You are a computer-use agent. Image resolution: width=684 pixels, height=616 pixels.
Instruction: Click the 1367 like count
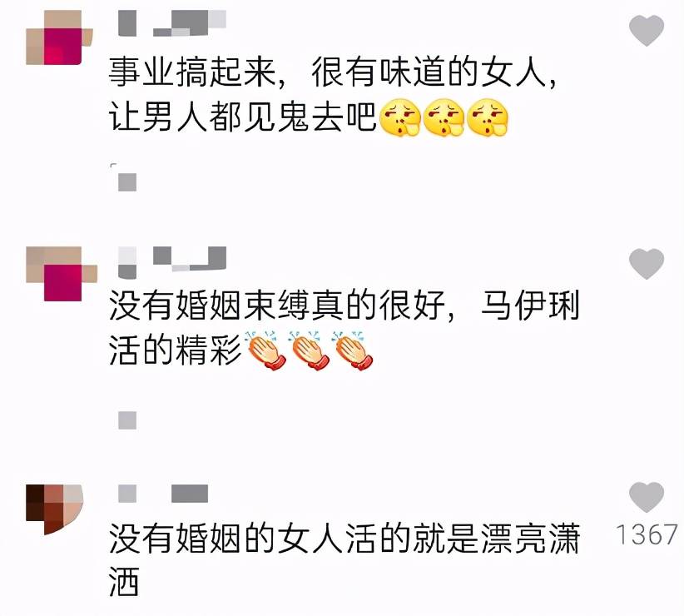pyautogui.click(x=647, y=534)
